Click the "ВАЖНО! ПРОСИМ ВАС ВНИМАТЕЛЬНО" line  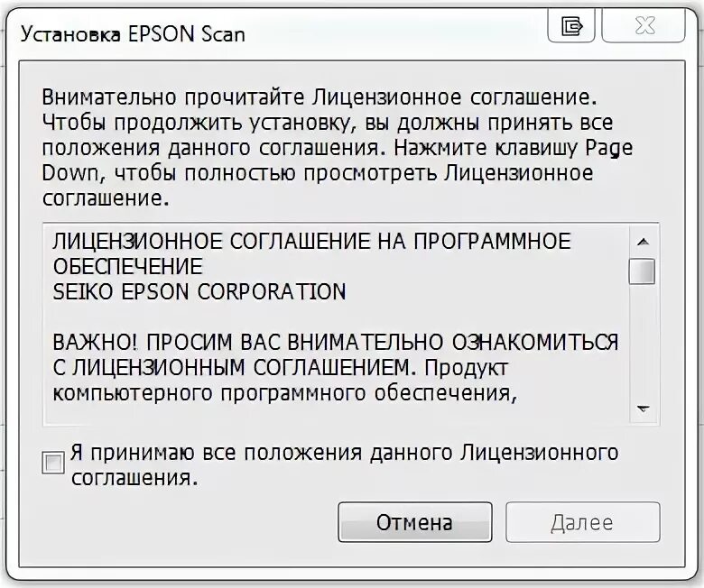tap(336, 343)
